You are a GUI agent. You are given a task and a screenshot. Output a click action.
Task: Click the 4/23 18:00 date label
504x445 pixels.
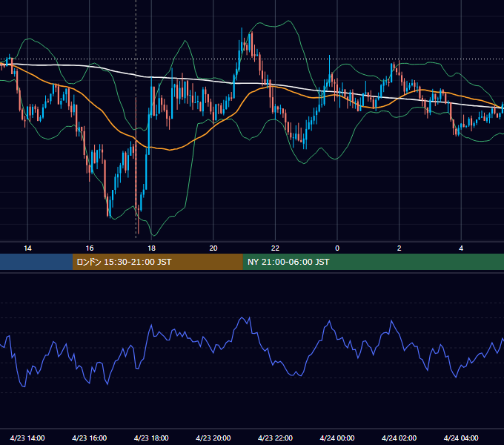151,438
